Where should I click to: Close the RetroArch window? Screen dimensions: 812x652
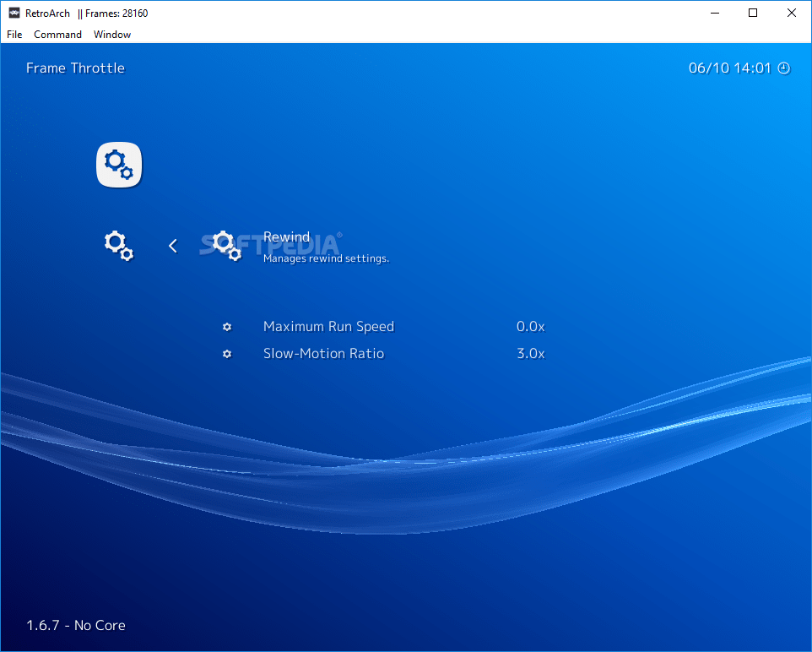[x=791, y=13]
